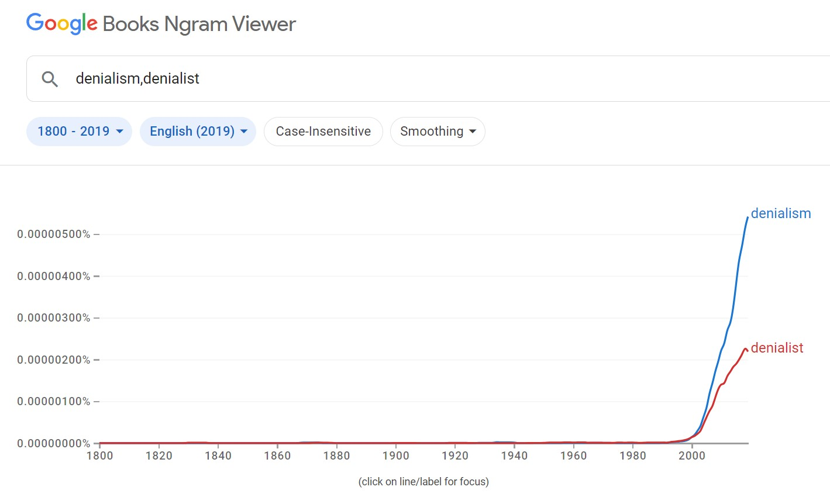830x504 pixels.
Task: Click the 1960 label on the x-axis
Action: tap(573, 455)
